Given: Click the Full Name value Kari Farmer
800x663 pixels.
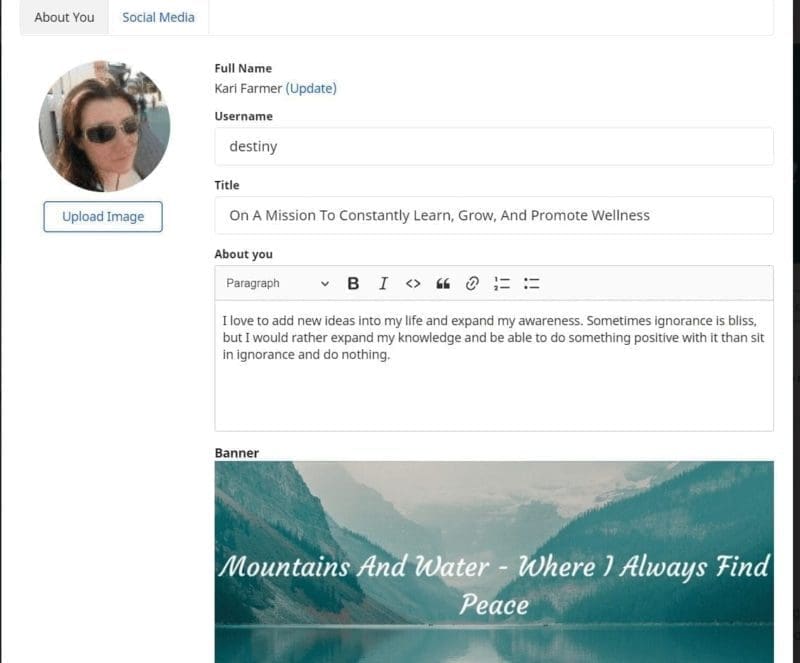Looking at the screenshot, I should coord(248,88).
